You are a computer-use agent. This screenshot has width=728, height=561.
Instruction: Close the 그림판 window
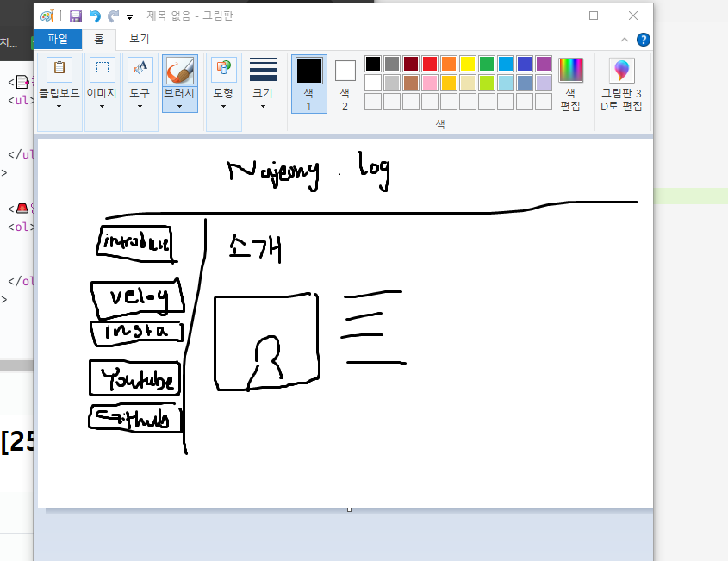tap(633, 16)
